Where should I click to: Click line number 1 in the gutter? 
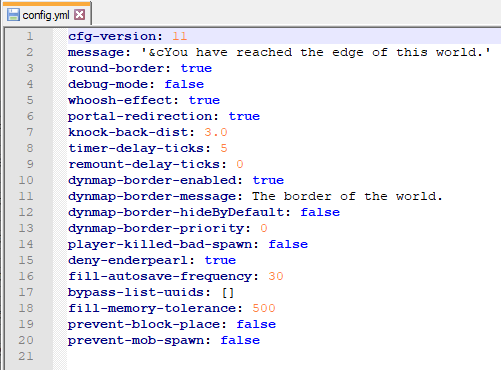[30, 36]
